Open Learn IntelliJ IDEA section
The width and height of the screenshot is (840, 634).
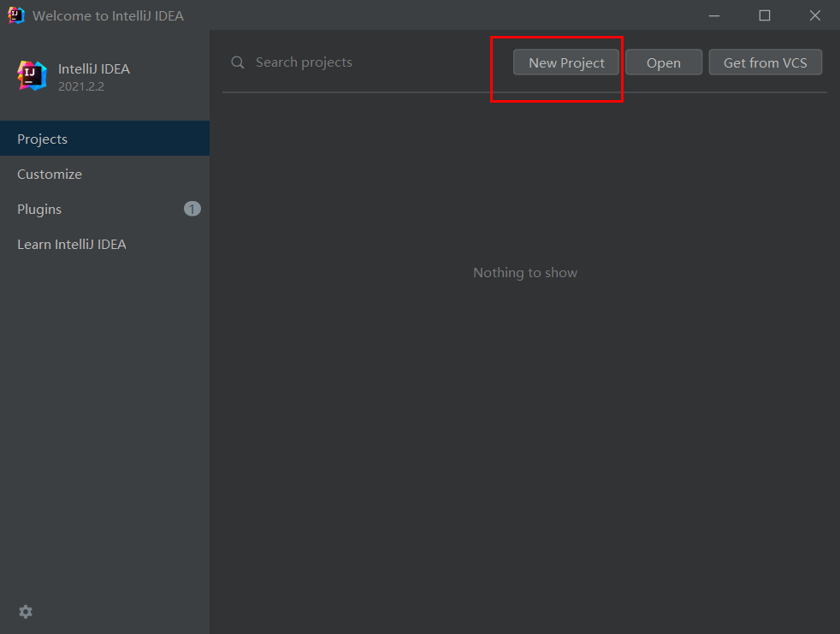104,244
